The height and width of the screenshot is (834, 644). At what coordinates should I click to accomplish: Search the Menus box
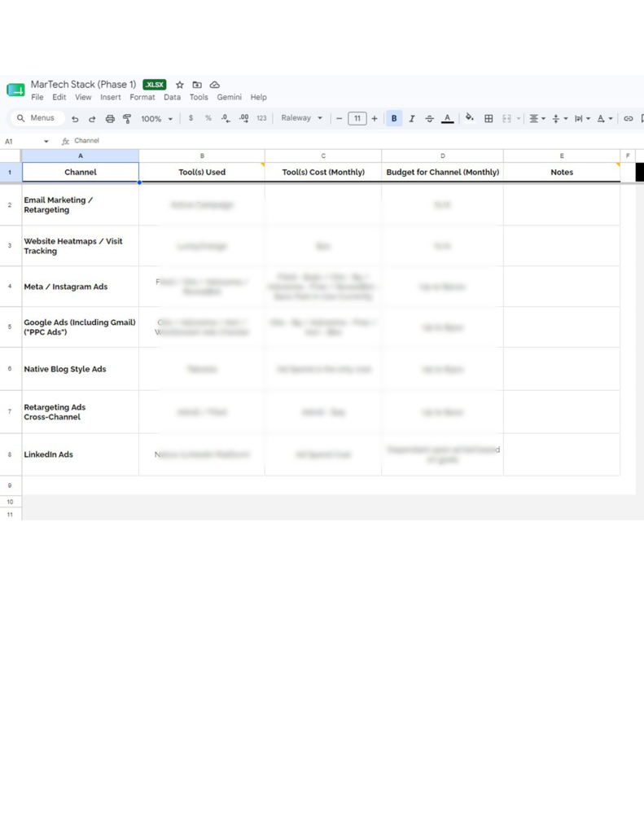pos(37,118)
